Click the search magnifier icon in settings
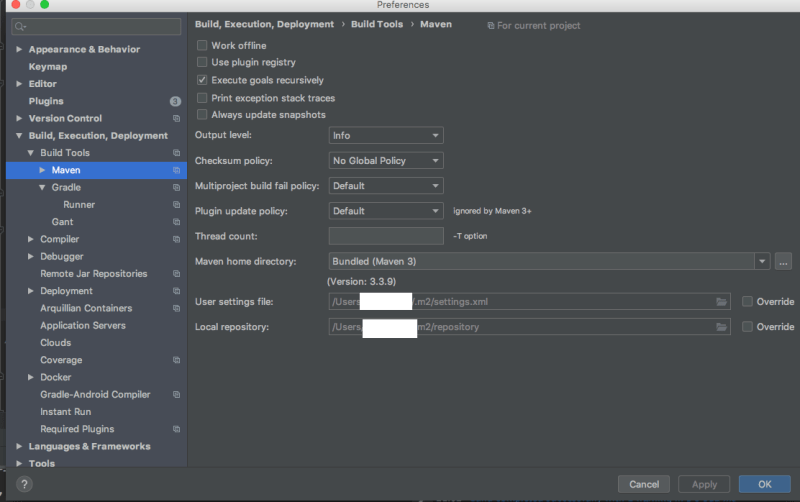This screenshot has width=800, height=502. [x=20, y=27]
